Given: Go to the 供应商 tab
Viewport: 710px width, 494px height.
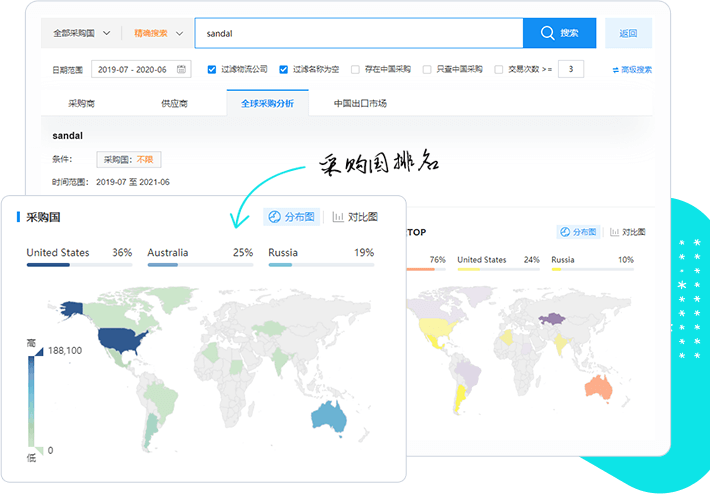Looking at the screenshot, I should [x=174, y=103].
